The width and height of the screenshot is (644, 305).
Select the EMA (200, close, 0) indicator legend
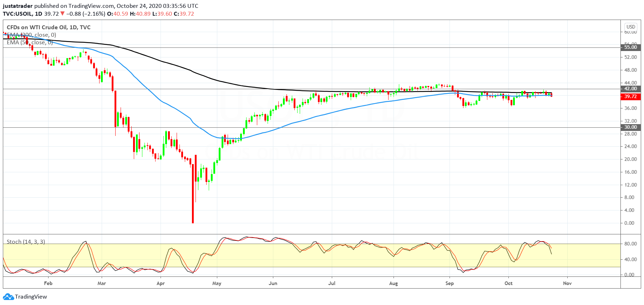click(31, 35)
